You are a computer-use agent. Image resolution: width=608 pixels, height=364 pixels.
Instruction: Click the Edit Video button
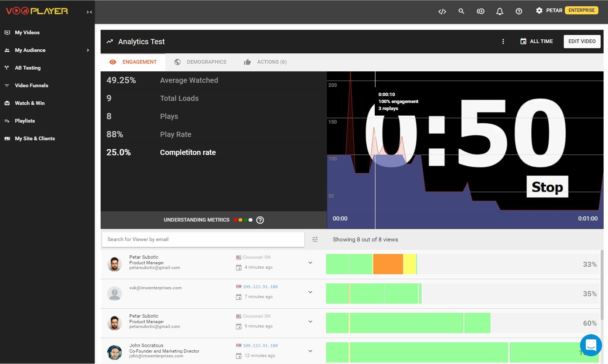click(x=582, y=42)
